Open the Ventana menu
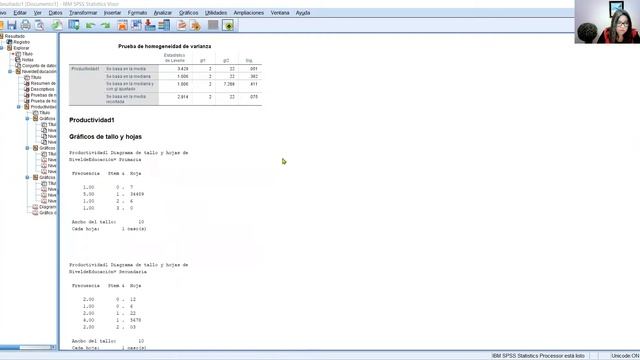Viewport: 640px width, 360px height. point(280,13)
